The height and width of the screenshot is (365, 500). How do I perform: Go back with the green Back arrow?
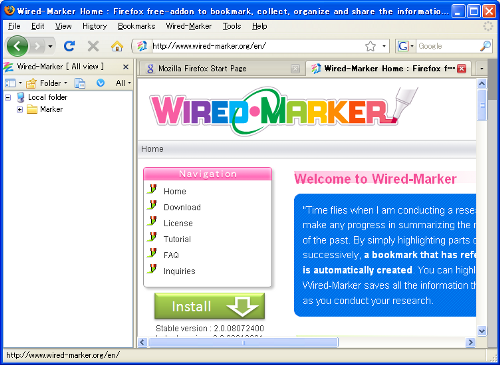click(17, 46)
